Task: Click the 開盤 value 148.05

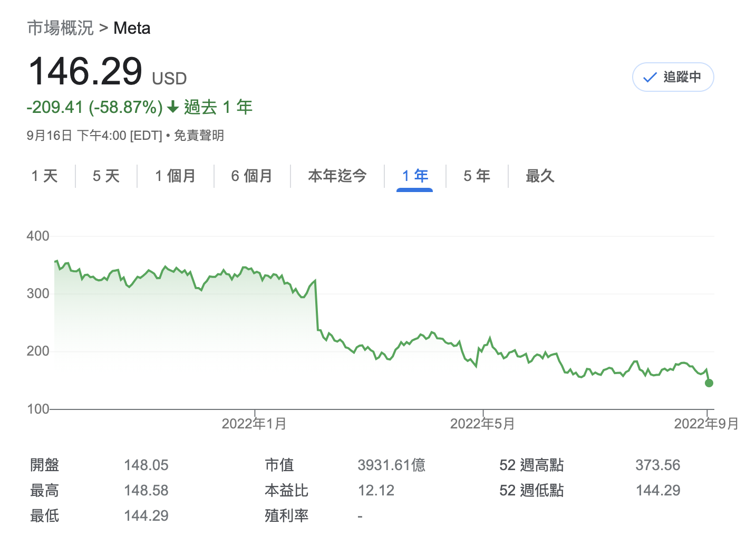Action: 146,465
